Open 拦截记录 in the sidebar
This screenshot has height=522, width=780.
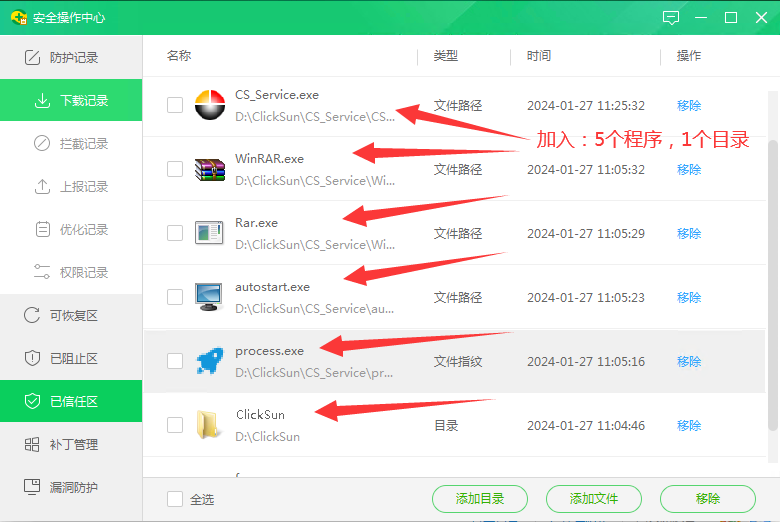click(71, 143)
